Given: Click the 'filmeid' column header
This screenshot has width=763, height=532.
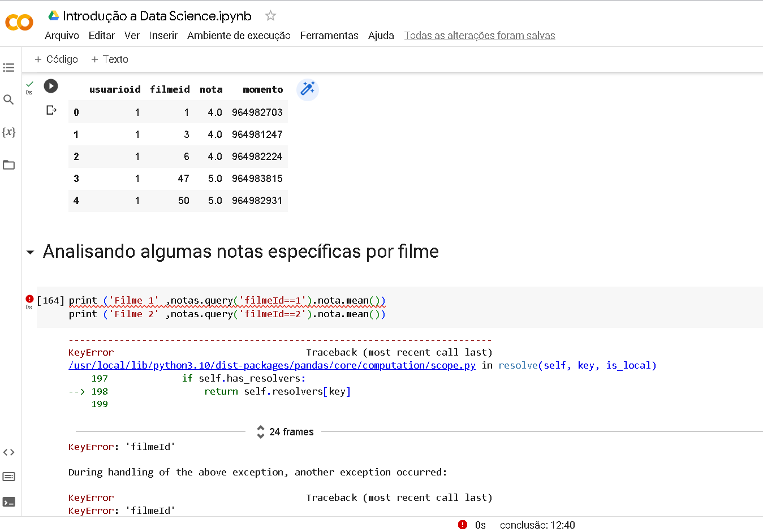Looking at the screenshot, I should point(170,89).
